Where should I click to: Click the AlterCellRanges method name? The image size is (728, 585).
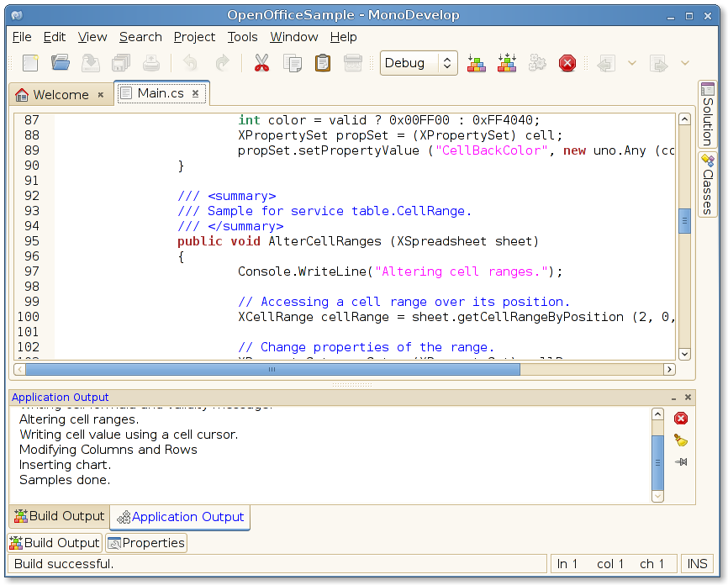tap(324, 241)
